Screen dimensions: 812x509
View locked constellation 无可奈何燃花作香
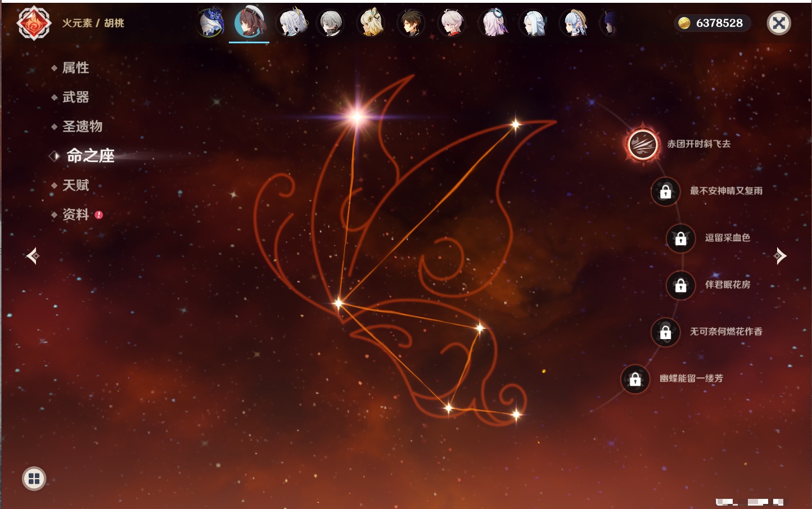coord(665,332)
